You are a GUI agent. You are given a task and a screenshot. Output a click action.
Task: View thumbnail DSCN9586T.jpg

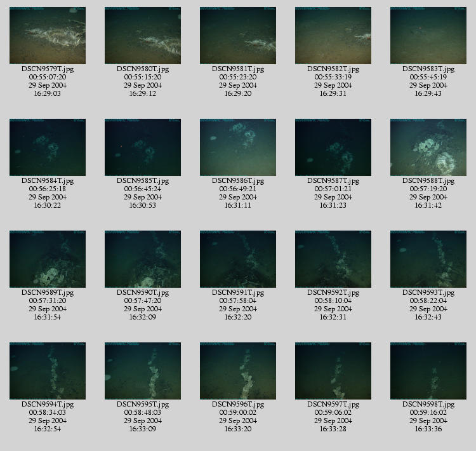click(238, 147)
